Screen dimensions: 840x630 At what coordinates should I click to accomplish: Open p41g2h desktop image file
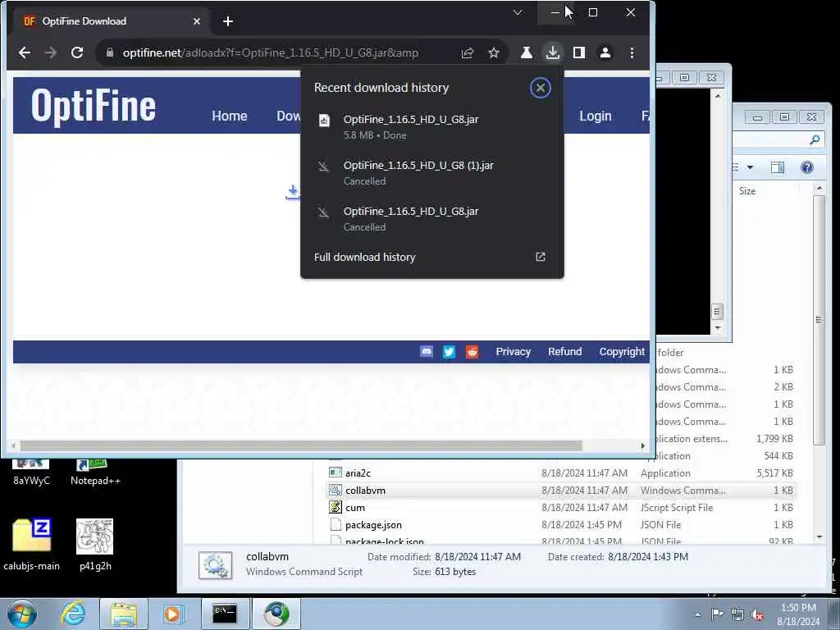pos(95,545)
